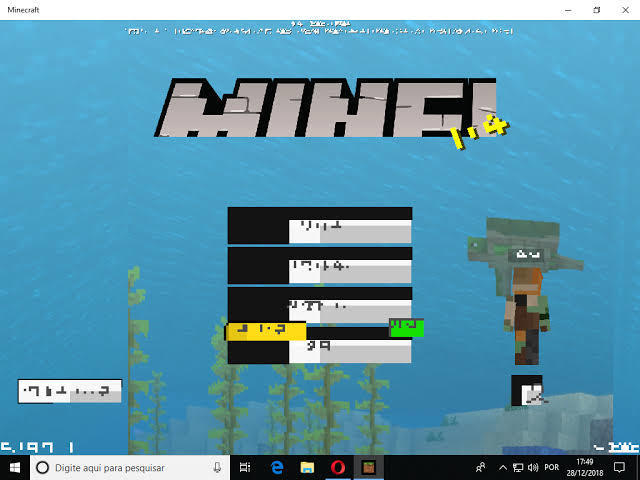
Task: Open Opera browser from the taskbar
Action: point(338,467)
